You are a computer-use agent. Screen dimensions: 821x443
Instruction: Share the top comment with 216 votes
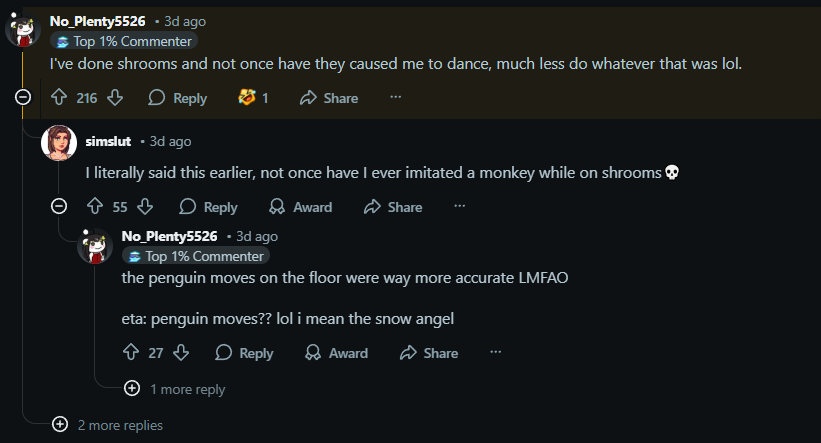pos(328,98)
